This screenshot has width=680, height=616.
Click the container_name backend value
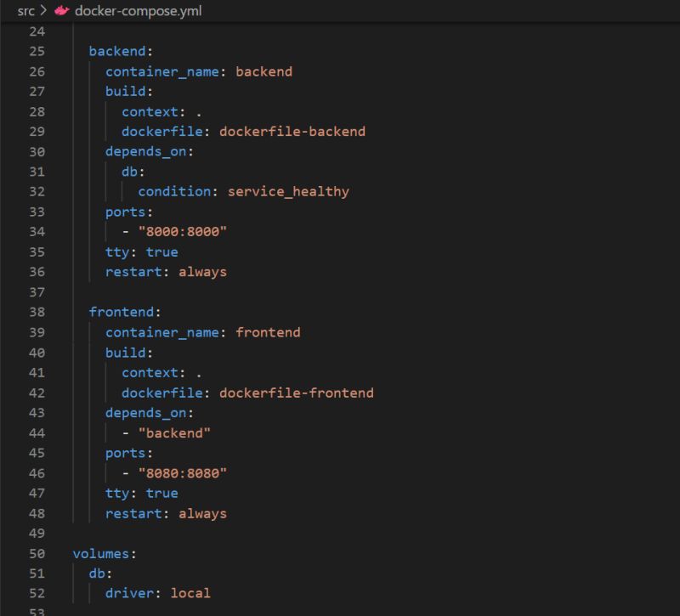[264, 71]
